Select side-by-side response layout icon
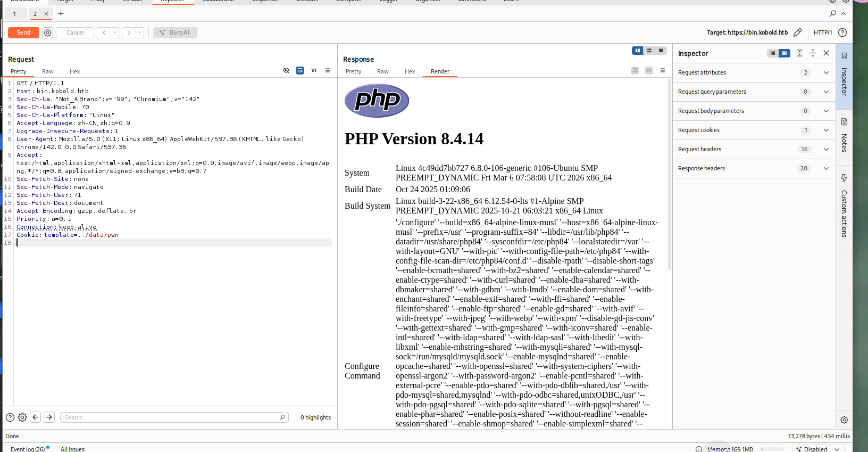The width and height of the screenshot is (868, 452). [x=637, y=51]
